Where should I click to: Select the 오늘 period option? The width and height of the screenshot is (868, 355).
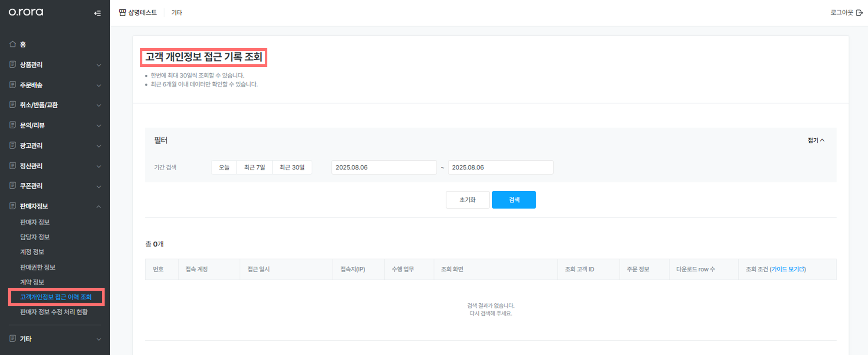click(x=224, y=167)
